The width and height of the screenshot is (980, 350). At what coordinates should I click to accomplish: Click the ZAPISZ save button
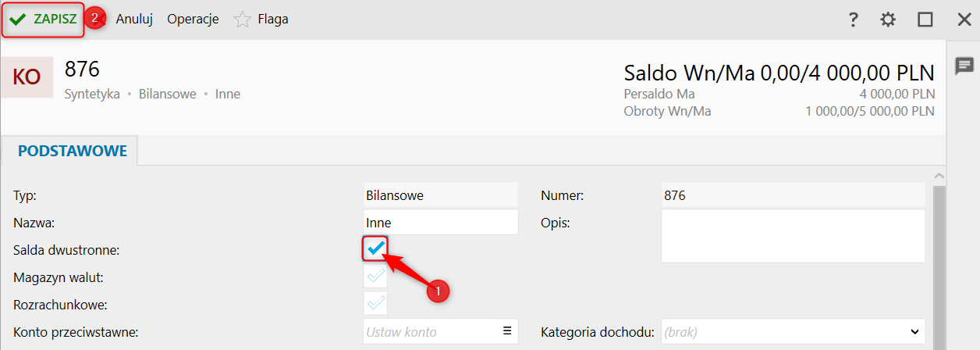coord(43,19)
